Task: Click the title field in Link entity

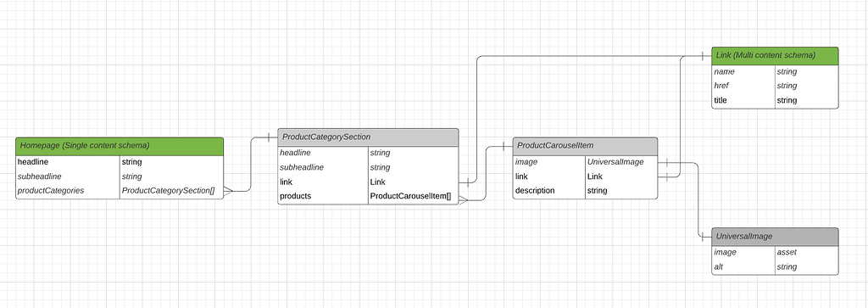Action: point(743,100)
